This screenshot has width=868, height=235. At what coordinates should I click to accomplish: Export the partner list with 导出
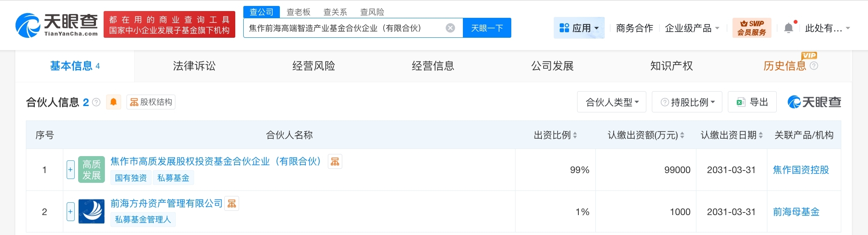(752, 102)
